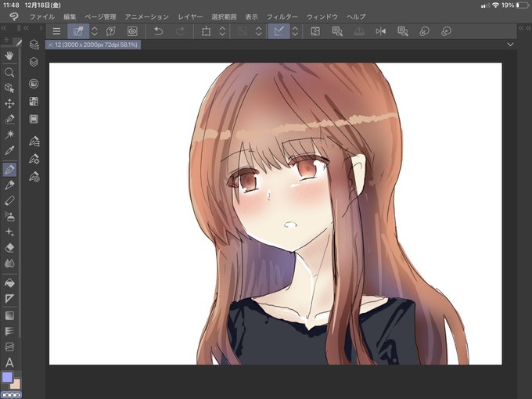Screen dimensions: 532x399
Task: Open the フィルター menu
Action: tap(282, 16)
